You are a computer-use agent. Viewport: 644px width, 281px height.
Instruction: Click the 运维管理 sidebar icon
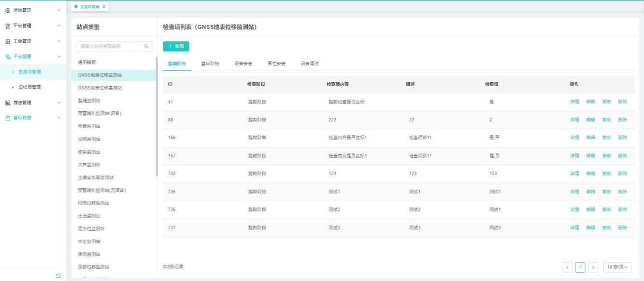click(7, 10)
